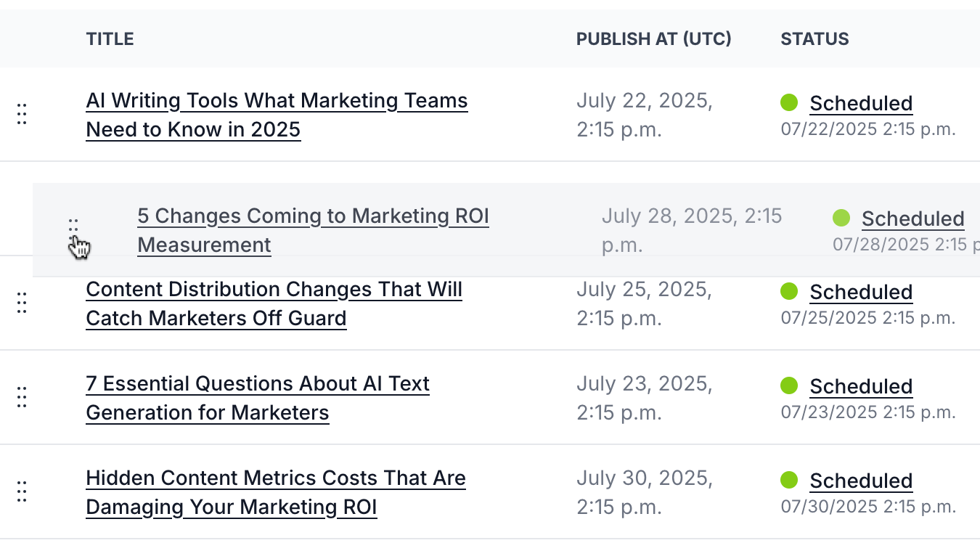This screenshot has width=980, height=543.
Task: Open 'AI Writing Tools What Marketing Teams' article
Action: [x=277, y=101]
